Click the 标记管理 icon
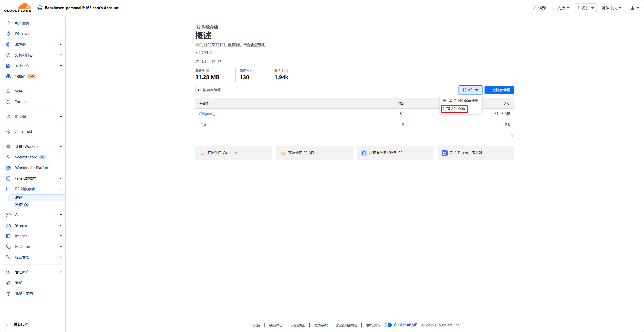This screenshot has height=332, width=644. coord(8,257)
